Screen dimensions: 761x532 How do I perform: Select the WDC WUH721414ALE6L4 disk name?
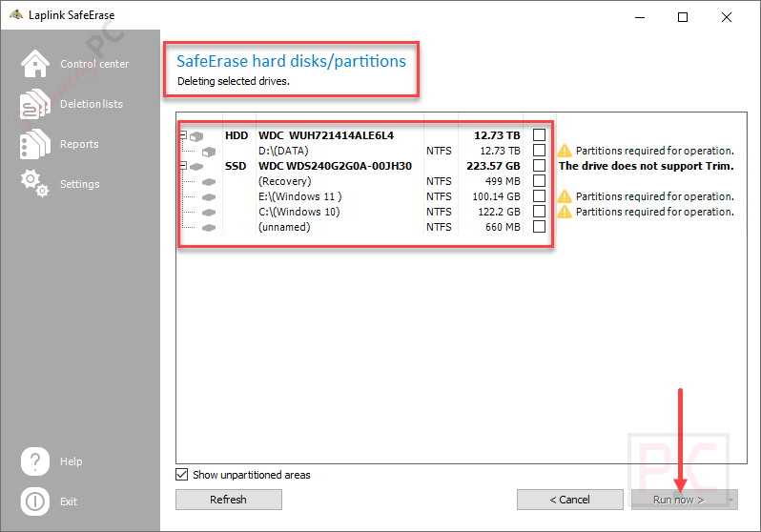click(326, 135)
